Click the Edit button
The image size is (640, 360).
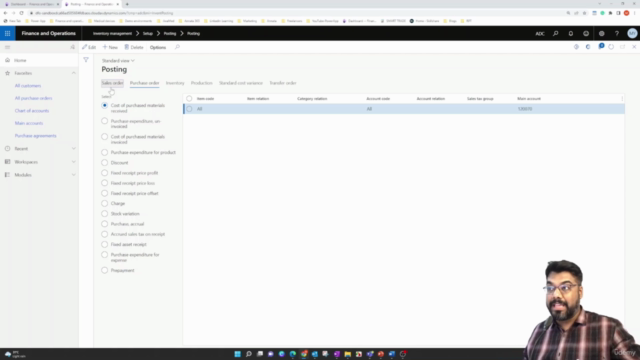pos(89,47)
